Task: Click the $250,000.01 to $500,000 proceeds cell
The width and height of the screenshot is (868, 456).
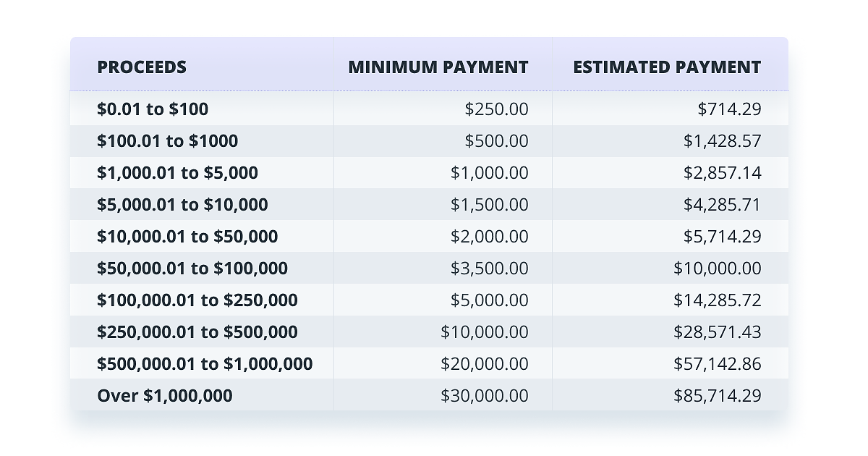Action: (197, 332)
